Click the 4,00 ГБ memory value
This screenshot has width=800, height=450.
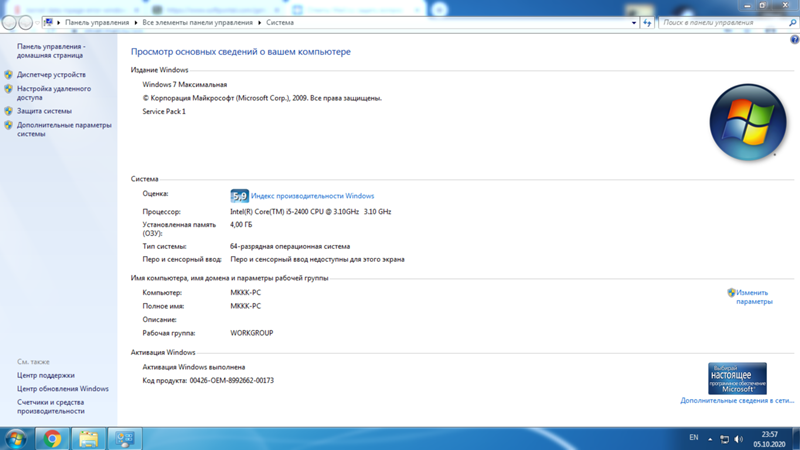[241, 224]
